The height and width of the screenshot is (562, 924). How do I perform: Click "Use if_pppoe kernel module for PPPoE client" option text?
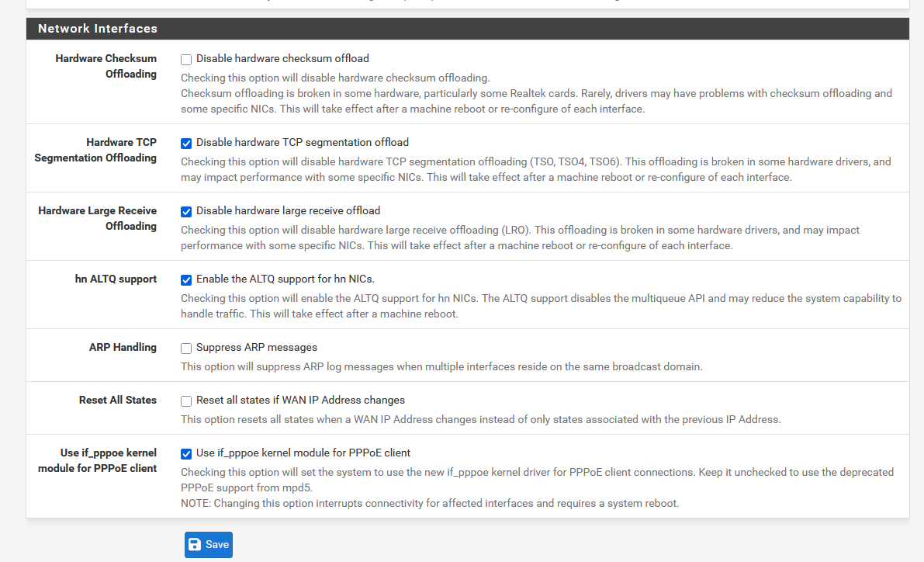click(x=303, y=453)
